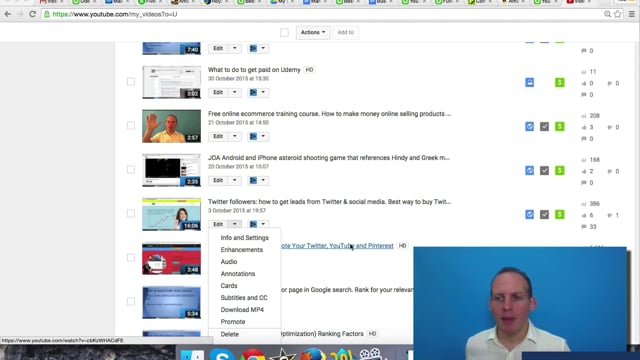Open 'Twitter followers: how to get leads' title
This screenshot has width=640, height=360.
tap(329, 202)
